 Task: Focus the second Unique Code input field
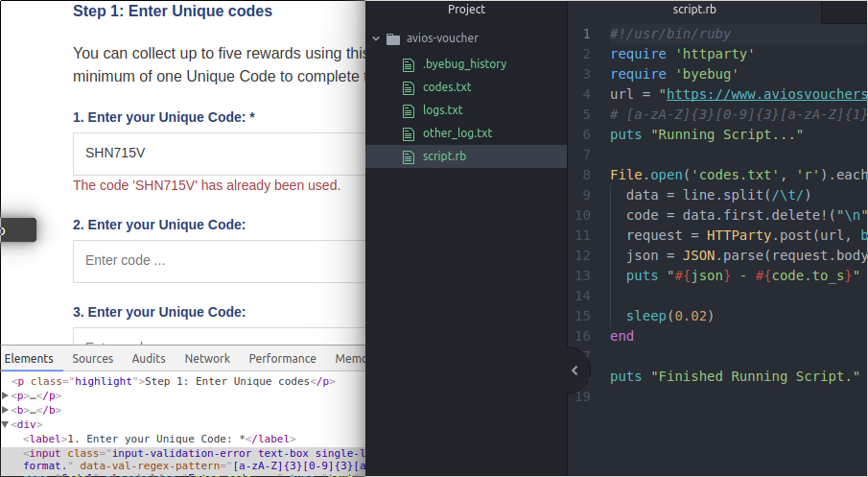(x=219, y=260)
